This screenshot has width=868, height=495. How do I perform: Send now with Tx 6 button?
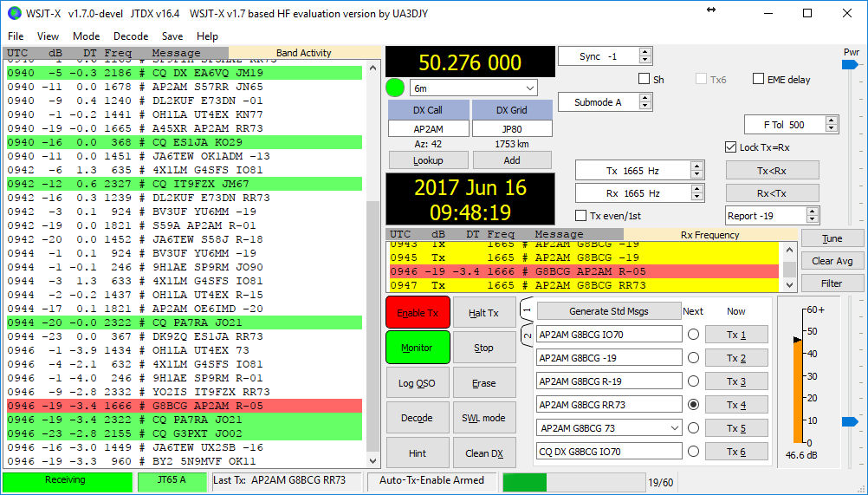pos(736,452)
